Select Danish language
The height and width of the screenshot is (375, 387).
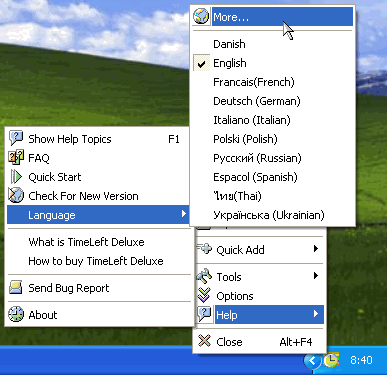click(x=272, y=44)
